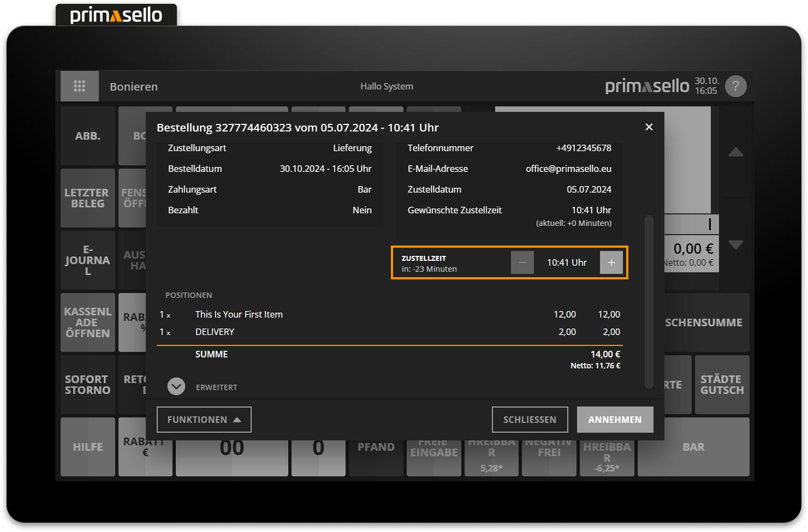Image resolution: width=808 pixels, height=532 pixels.
Task: Accept the order with ANNEHMEN
Action: [x=615, y=420]
